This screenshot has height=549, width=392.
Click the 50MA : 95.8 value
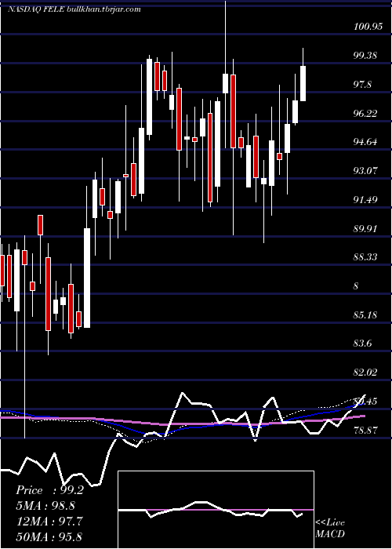click(49, 536)
